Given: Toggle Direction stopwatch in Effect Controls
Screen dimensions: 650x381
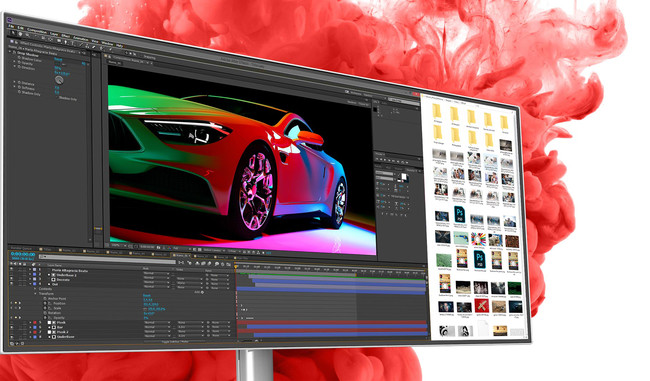Looking at the screenshot, I should (19, 67).
